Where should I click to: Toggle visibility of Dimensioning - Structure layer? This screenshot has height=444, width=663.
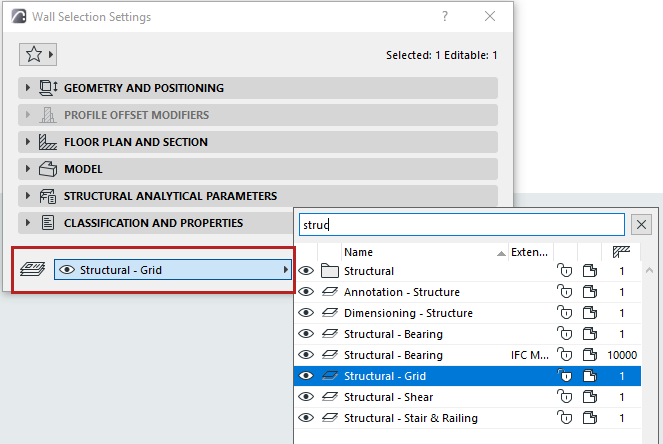(306, 313)
